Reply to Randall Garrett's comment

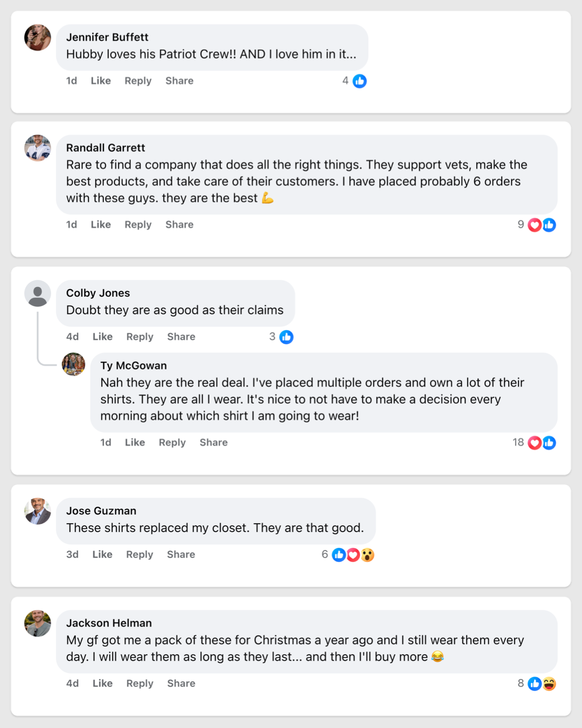pyautogui.click(x=138, y=225)
